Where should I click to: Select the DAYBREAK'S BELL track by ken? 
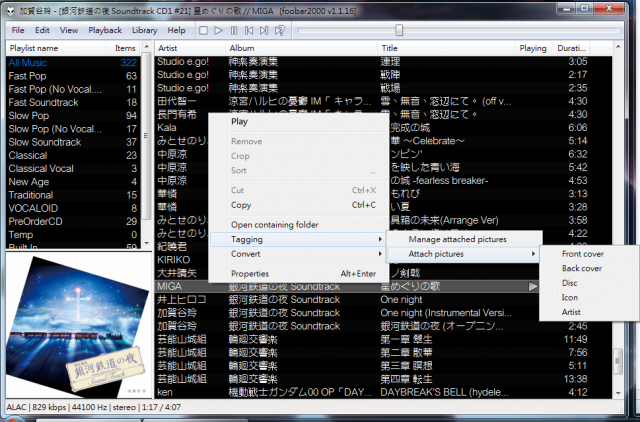tap(383, 392)
